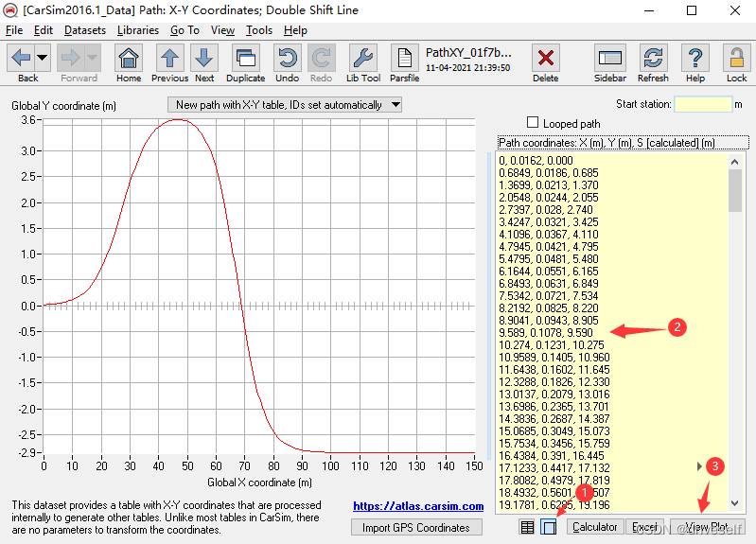Click the Global X coordinate axis label
The width and height of the screenshot is (756, 544).
pos(259,483)
